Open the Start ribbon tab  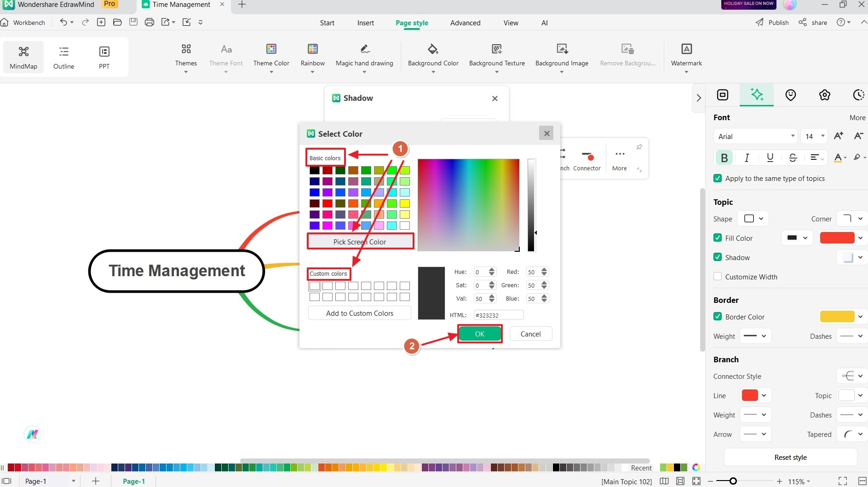click(x=327, y=23)
